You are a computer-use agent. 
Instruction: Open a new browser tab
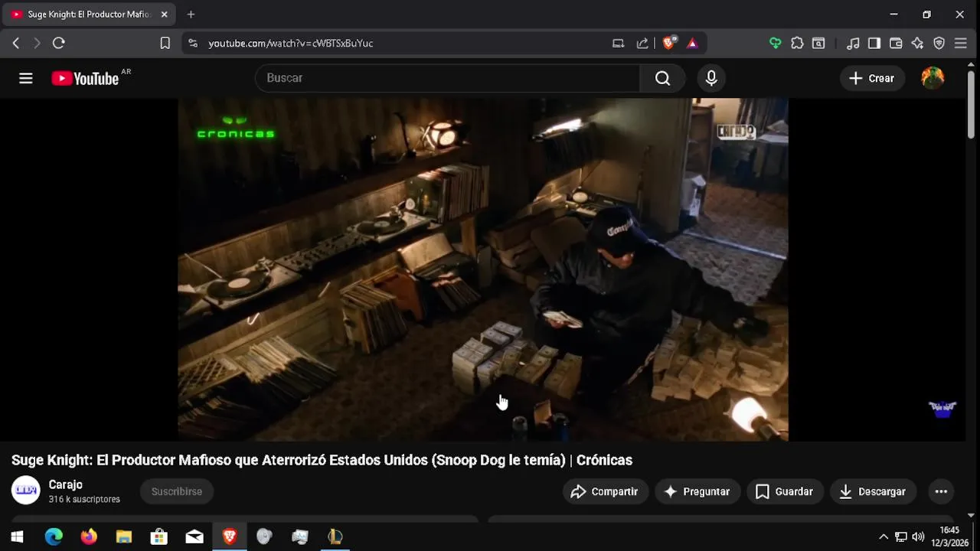click(x=191, y=14)
